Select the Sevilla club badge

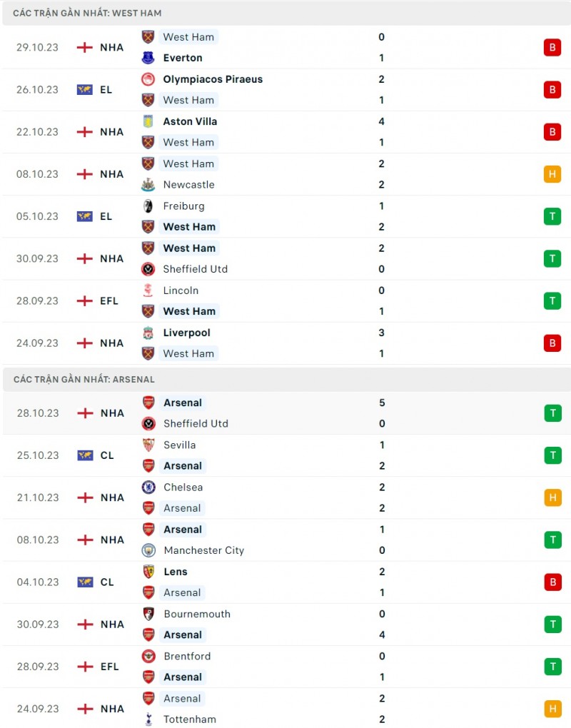click(148, 445)
